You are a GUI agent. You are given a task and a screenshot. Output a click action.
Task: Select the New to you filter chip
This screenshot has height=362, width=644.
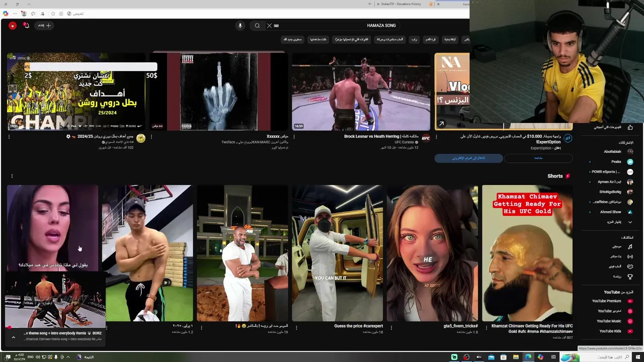coord(292,39)
